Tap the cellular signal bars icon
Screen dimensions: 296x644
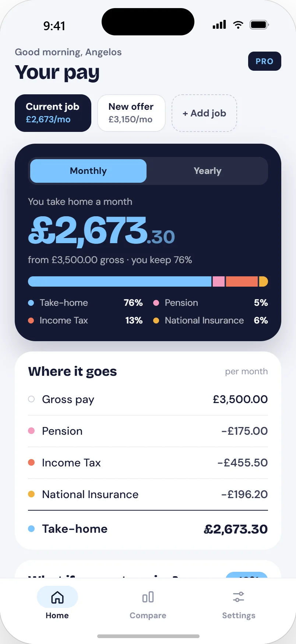tap(219, 25)
